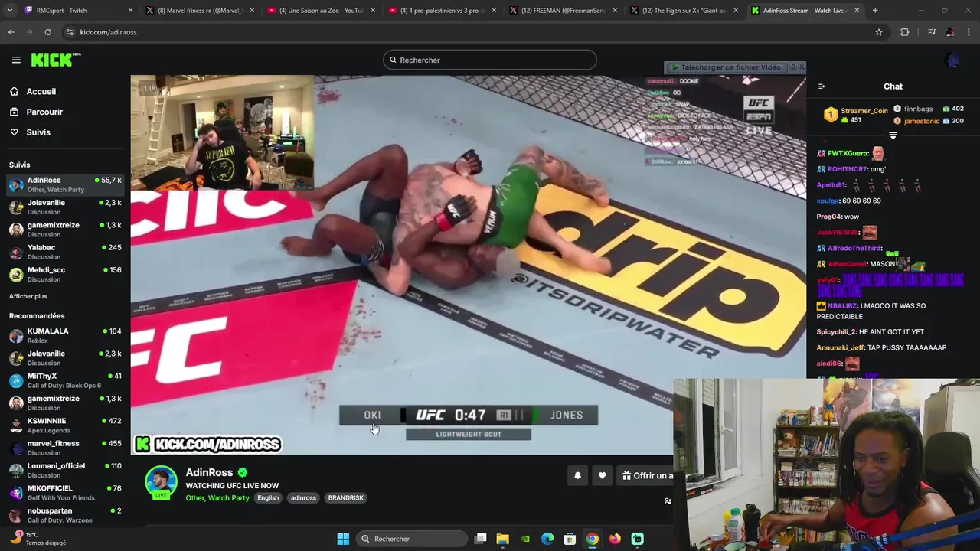
Task: Click the profile avatar in Kick header
Action: 952,60
